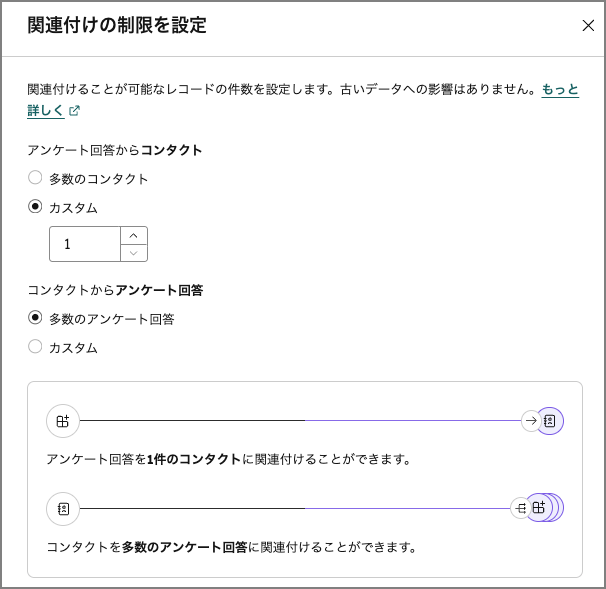Click the contact icon ending the first diagram

tap(550, 421)
